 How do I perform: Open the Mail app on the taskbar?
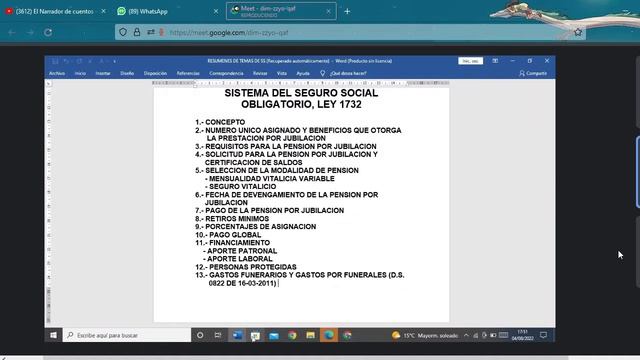click(x=273, y=335)
